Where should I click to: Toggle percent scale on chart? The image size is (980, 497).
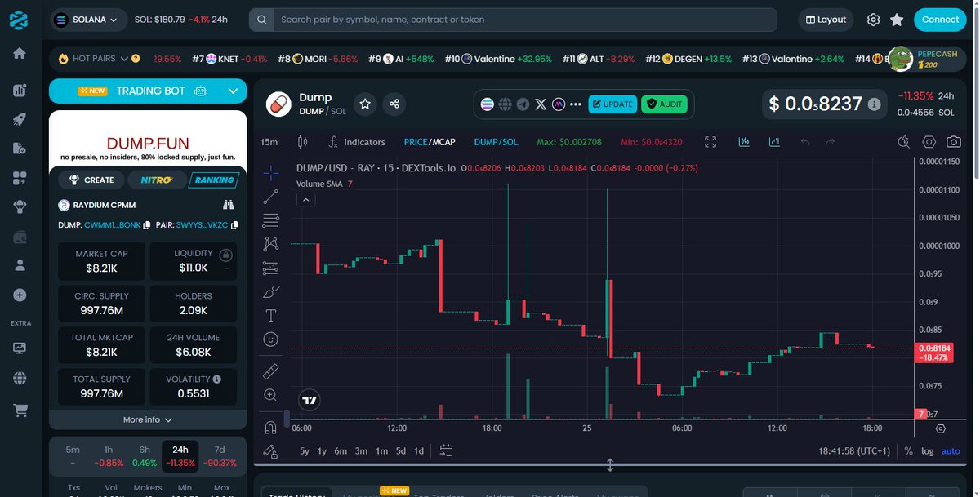point(908,450)
